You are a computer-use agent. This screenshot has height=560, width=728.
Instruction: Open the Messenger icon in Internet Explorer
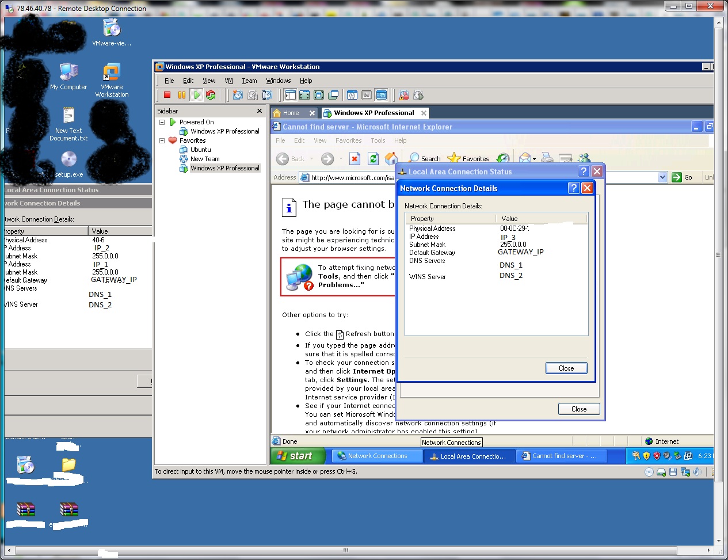(x=585, y=159)
